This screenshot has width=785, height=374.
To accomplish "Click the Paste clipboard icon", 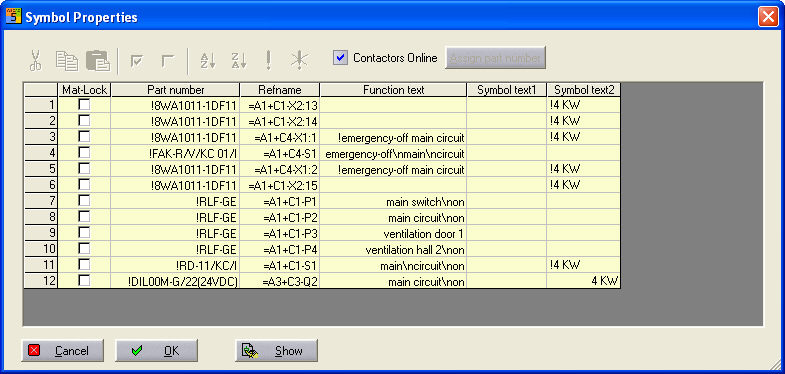I will [98, 60].
